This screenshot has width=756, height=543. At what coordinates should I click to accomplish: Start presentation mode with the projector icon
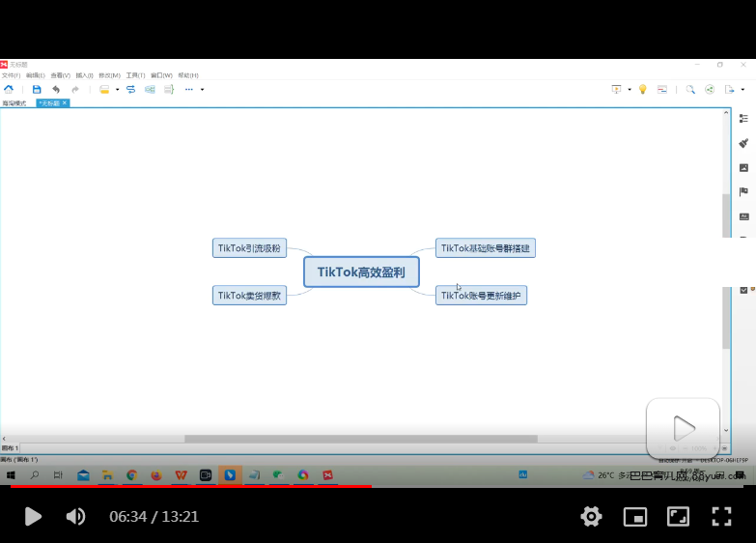click(616, 89)
